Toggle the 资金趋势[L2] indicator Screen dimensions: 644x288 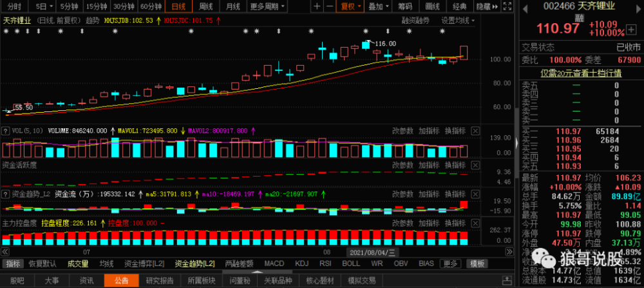click(194, 264)
